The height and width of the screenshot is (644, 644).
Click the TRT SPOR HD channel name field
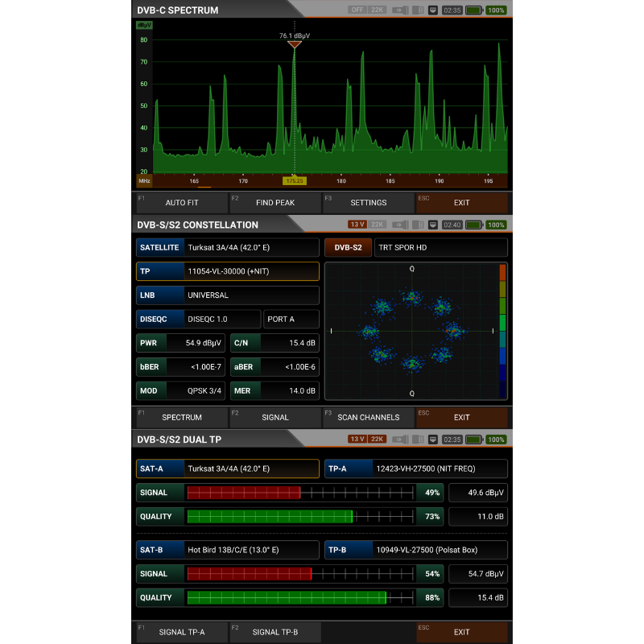pyautogui.click(x=441, y=248)
